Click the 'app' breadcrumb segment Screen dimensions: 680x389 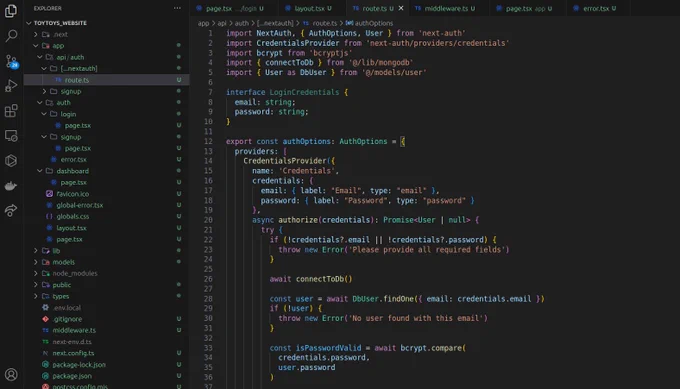[203, 23]
